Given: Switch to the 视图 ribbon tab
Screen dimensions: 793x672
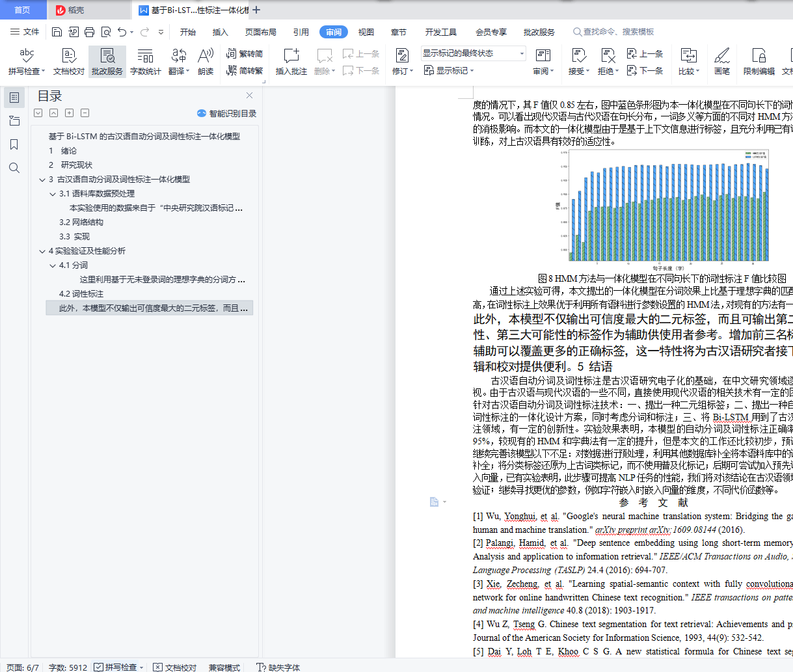Looking at the screenshot, I should click(x=366, y=32).
